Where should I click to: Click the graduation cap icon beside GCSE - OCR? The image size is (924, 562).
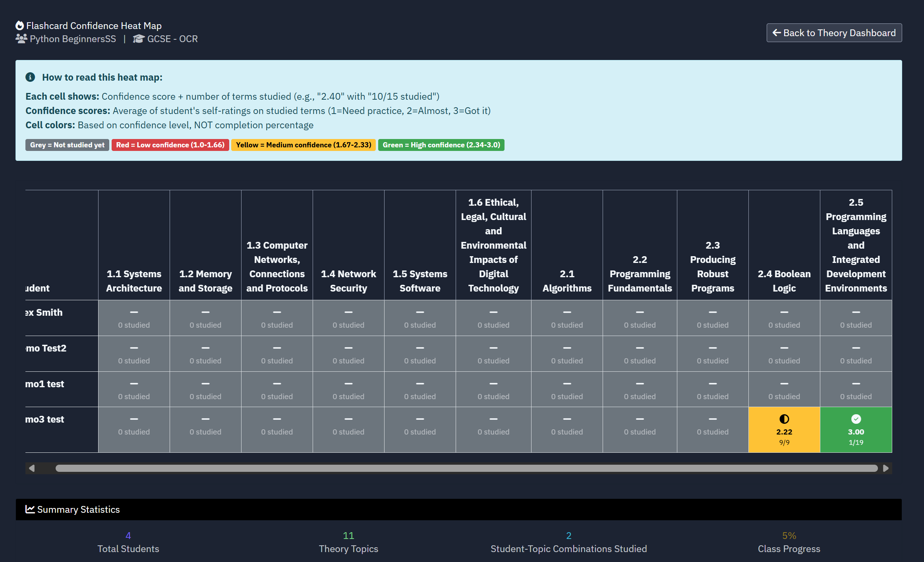pyautogui.click(x=139, y=39)
